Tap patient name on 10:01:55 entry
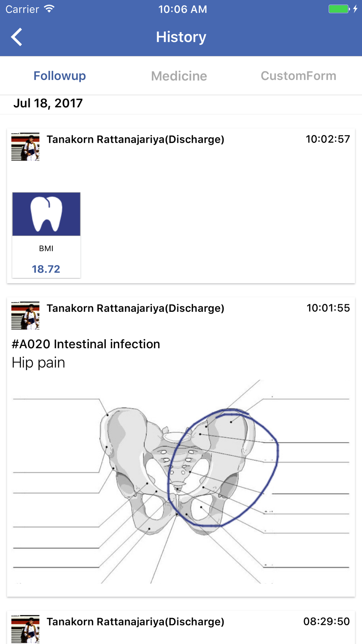The height and width of the screenshot is (644, 362). [135, 308]
